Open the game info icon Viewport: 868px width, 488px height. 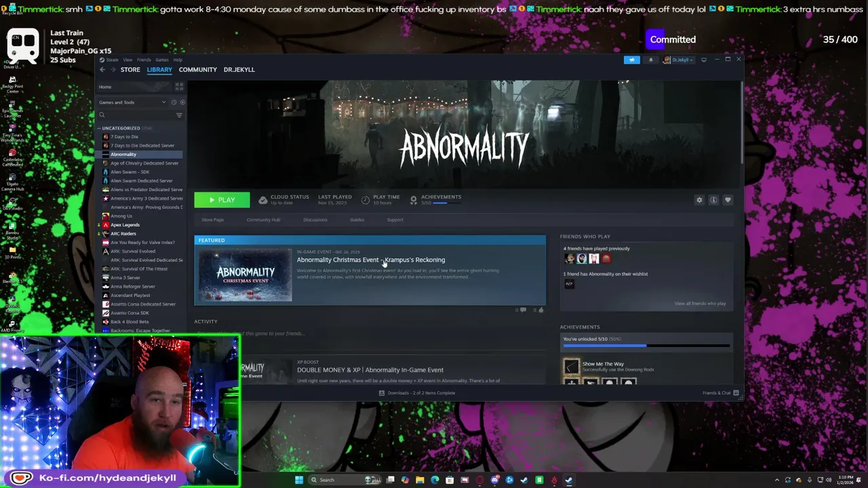click(x=713, y=200)
